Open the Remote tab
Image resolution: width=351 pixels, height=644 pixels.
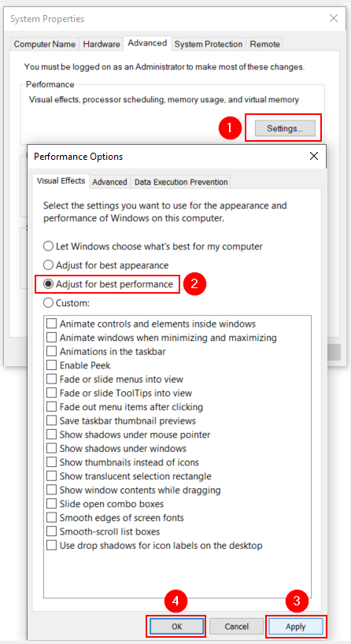click(264, 44)
